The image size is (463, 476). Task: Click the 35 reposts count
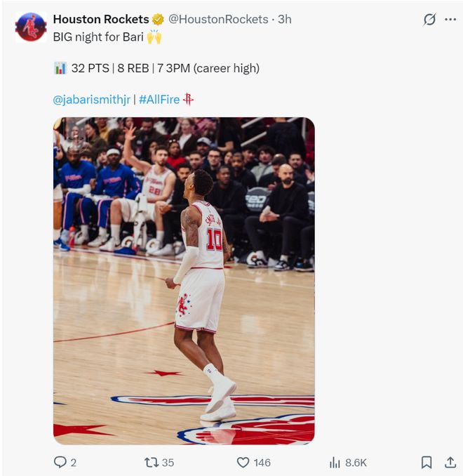coord(168,462)
